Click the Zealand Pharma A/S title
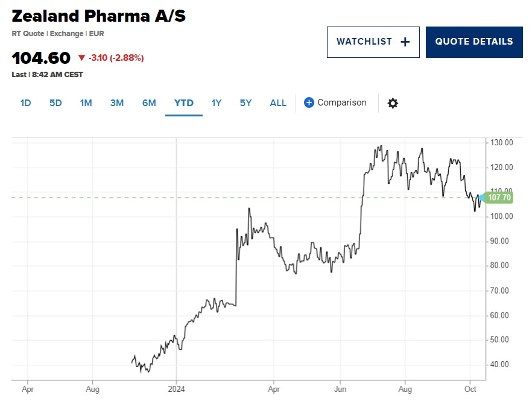 coord(99,16)
